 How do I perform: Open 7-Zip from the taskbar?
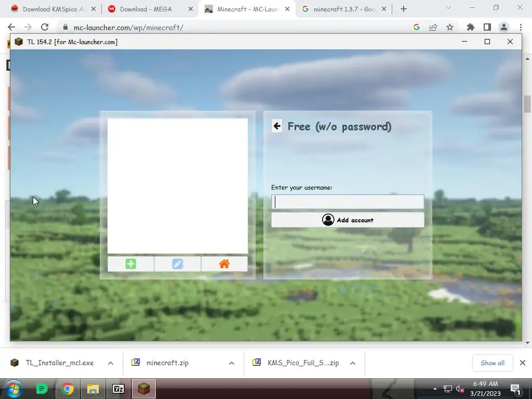click(118, 389)
